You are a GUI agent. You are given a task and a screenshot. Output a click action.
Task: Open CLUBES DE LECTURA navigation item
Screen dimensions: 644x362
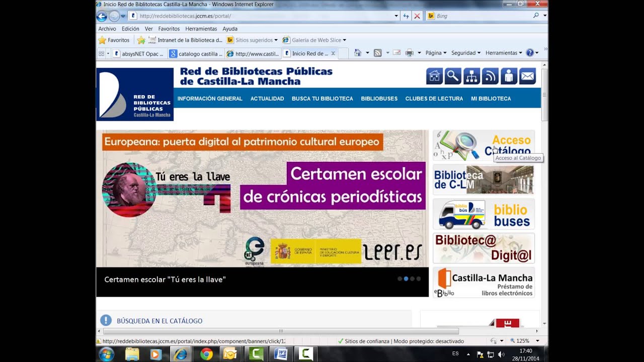[x=434, y=99]
